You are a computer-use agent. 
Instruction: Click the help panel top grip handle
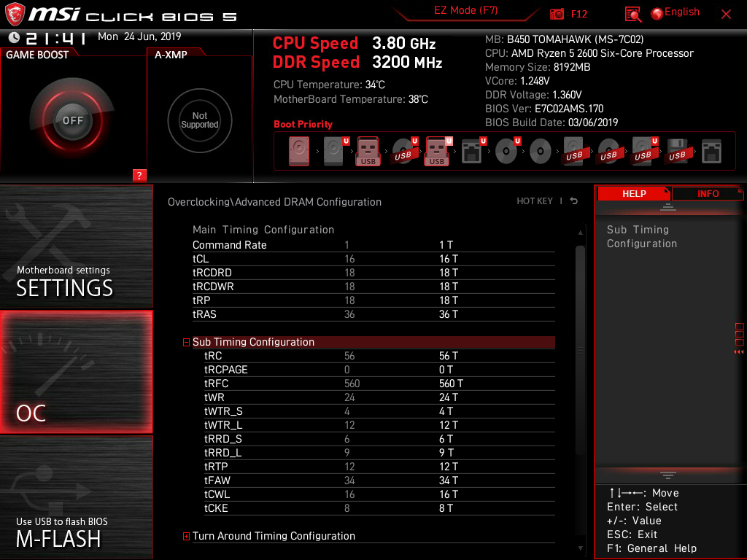tap(668, 207)
